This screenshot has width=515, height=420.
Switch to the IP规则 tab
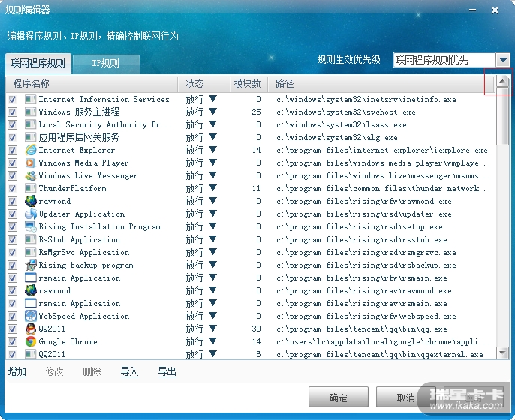(106, 64)
